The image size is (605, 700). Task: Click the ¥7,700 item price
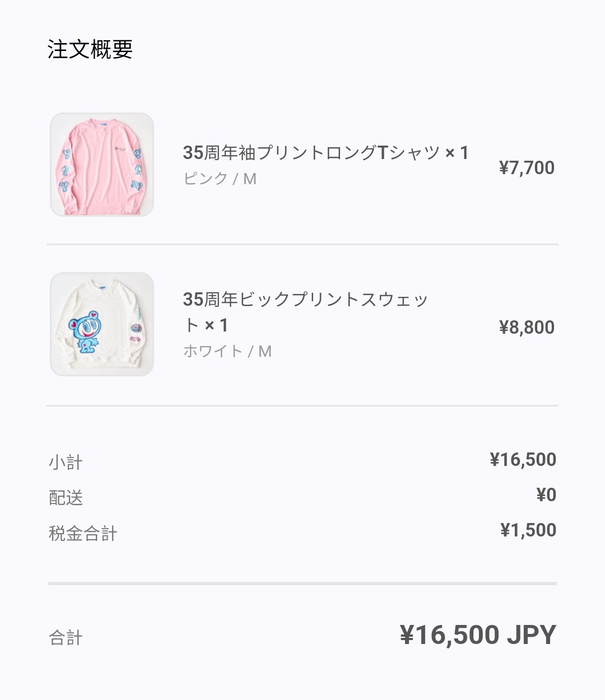click(x=527, y=167)
